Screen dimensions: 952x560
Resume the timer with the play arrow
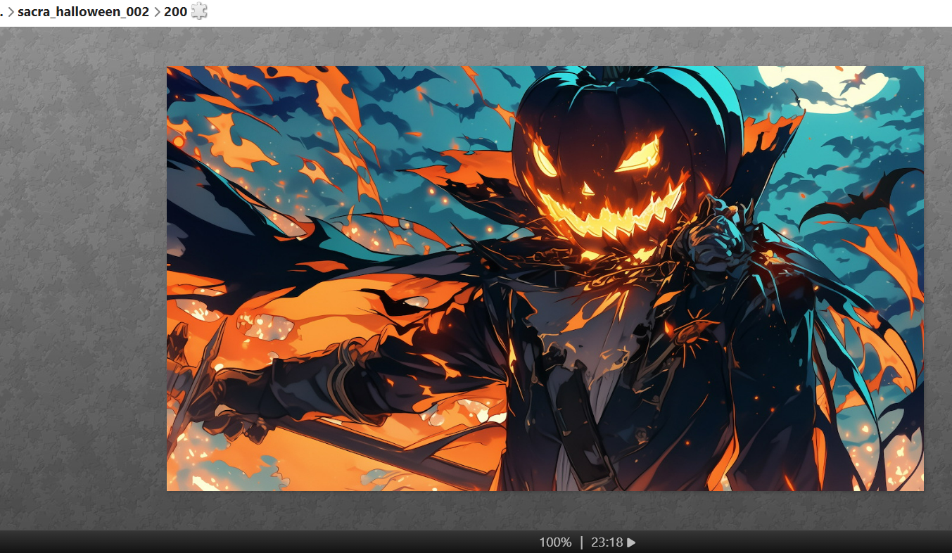point(631,542)
